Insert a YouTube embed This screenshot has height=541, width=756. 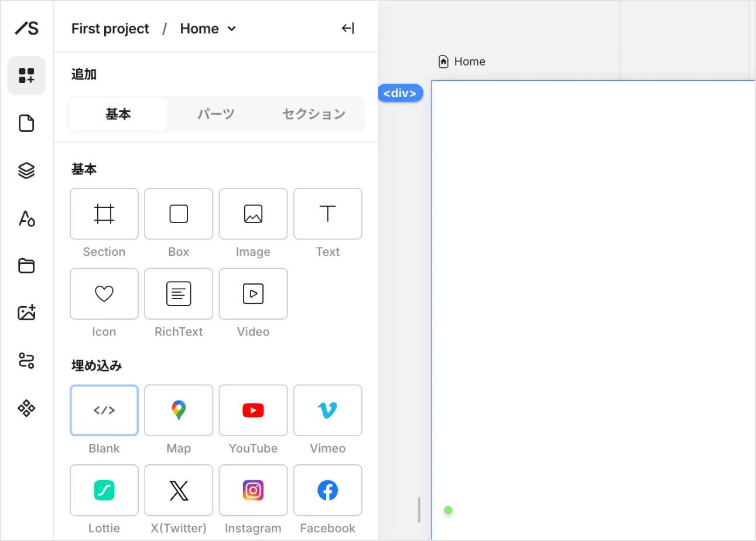click(253, 410)
